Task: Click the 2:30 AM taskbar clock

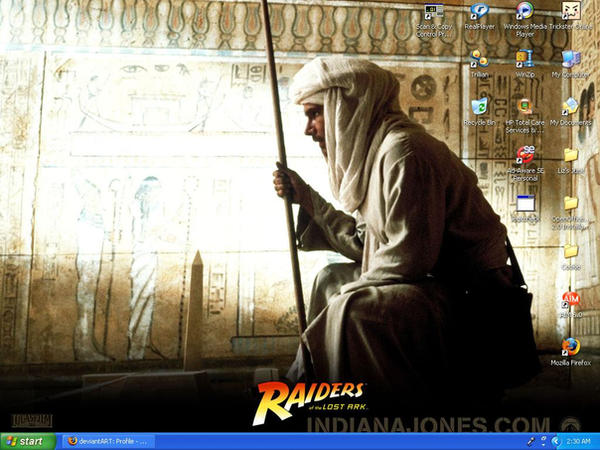Action: [578, 442]
